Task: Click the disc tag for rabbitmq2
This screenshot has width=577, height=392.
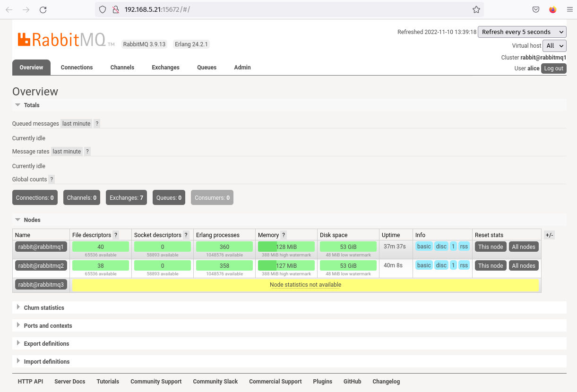Action: (441, 265)
